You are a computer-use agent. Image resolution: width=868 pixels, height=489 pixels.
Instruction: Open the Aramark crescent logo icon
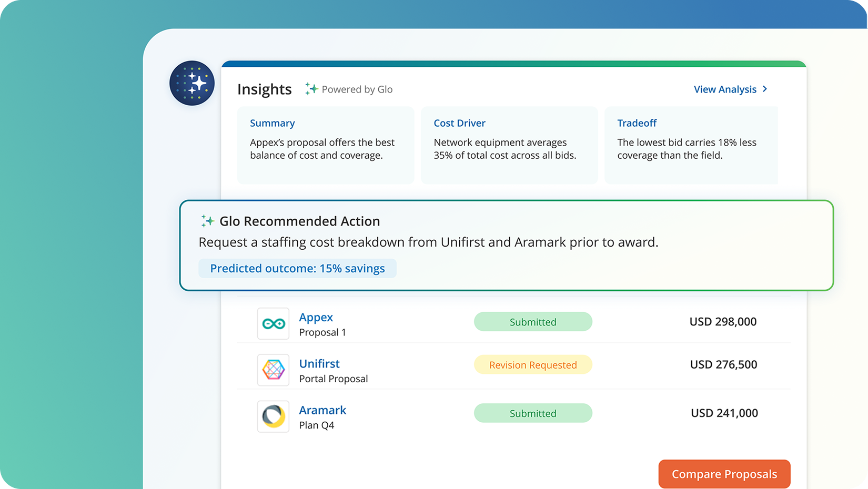click(x=274, y=416)
